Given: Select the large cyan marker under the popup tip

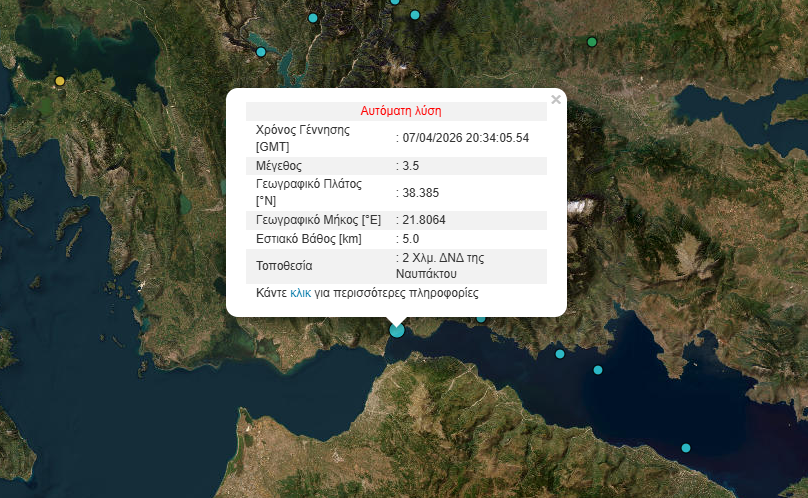Looking at the screenshot, I should pyautogui.click(x=397, y=329).
